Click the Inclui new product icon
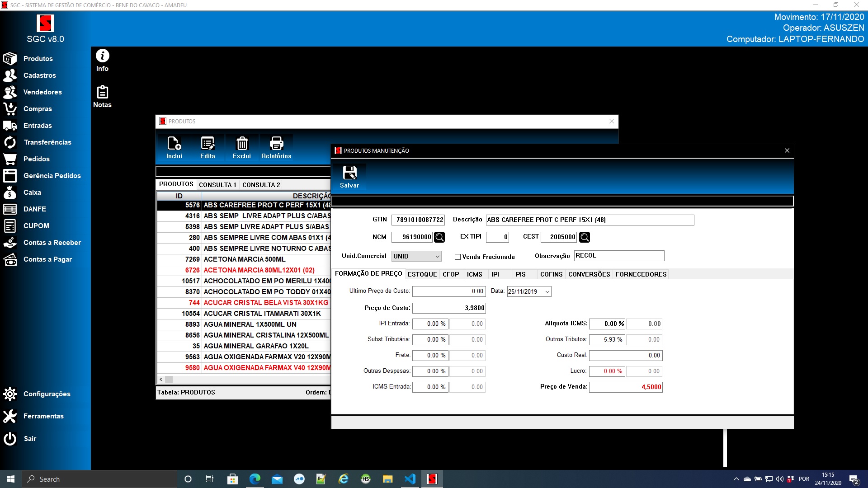This screenshot has width=868, height=488. click(x=174, y=144)
